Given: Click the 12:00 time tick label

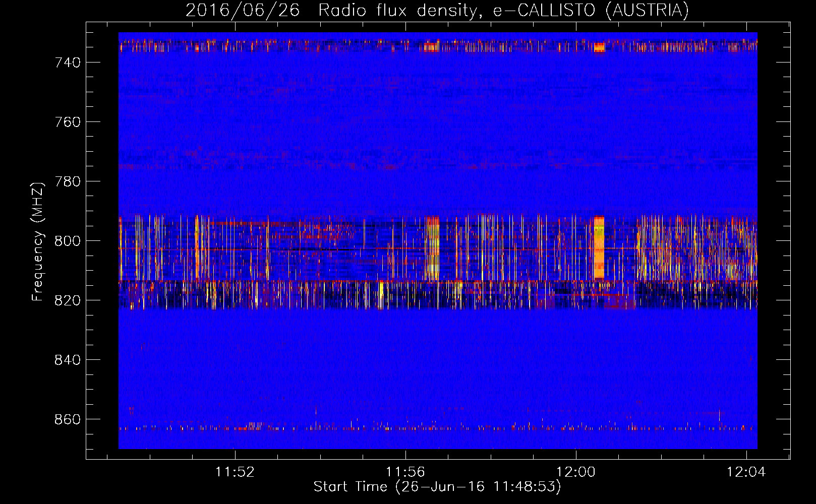Looking at the screenshot, I should 576,472.
